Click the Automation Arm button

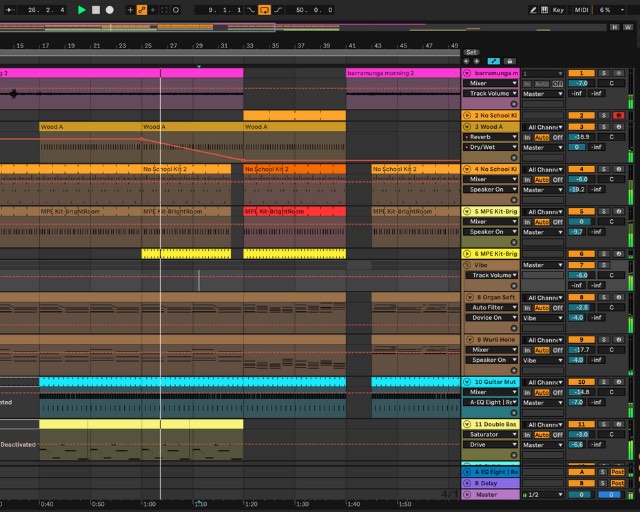141,9
